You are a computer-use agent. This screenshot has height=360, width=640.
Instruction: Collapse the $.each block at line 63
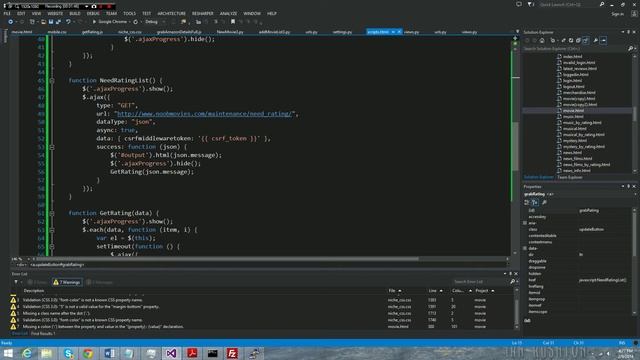coord(52,230)
